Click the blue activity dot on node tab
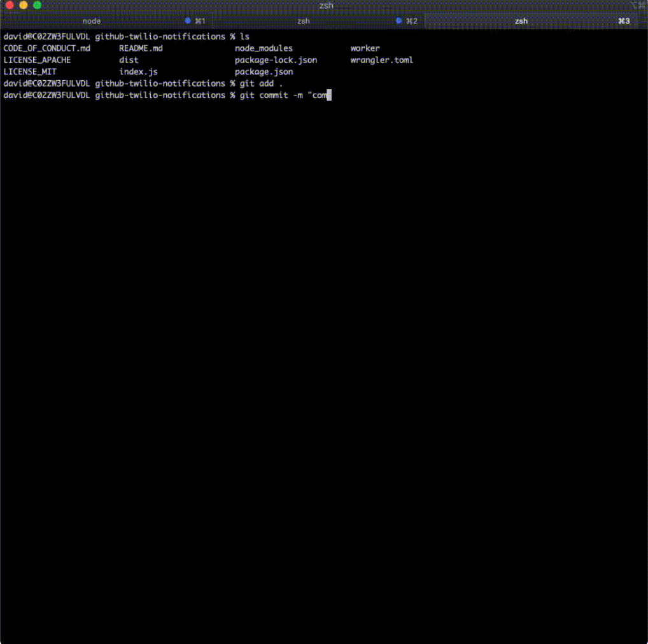 tap(186, 20)
